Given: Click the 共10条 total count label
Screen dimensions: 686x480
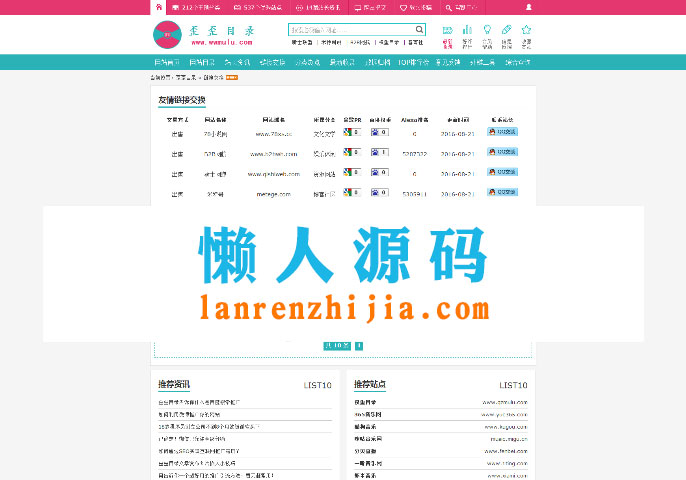Looking at the screenshot, I should click(337, 346).
